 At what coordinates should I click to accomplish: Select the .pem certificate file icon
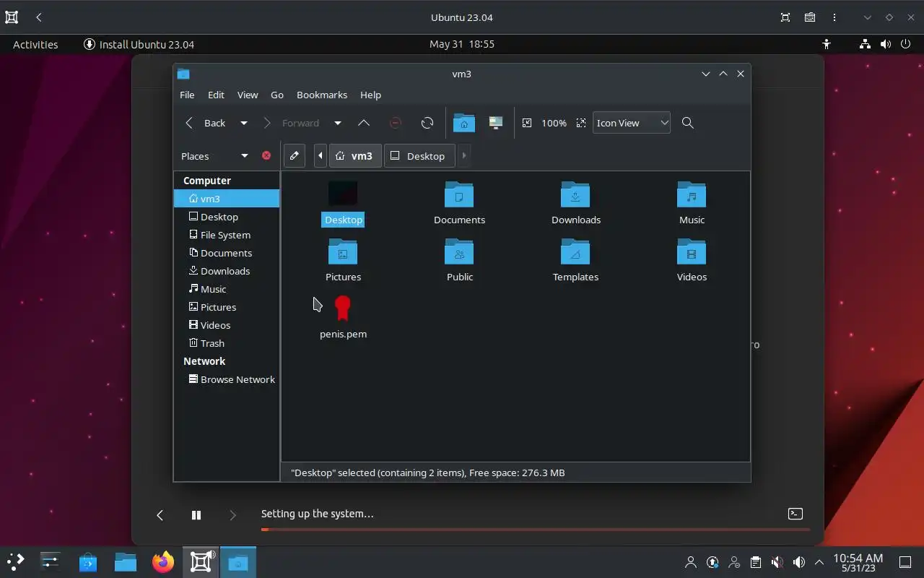coord(343,308)
